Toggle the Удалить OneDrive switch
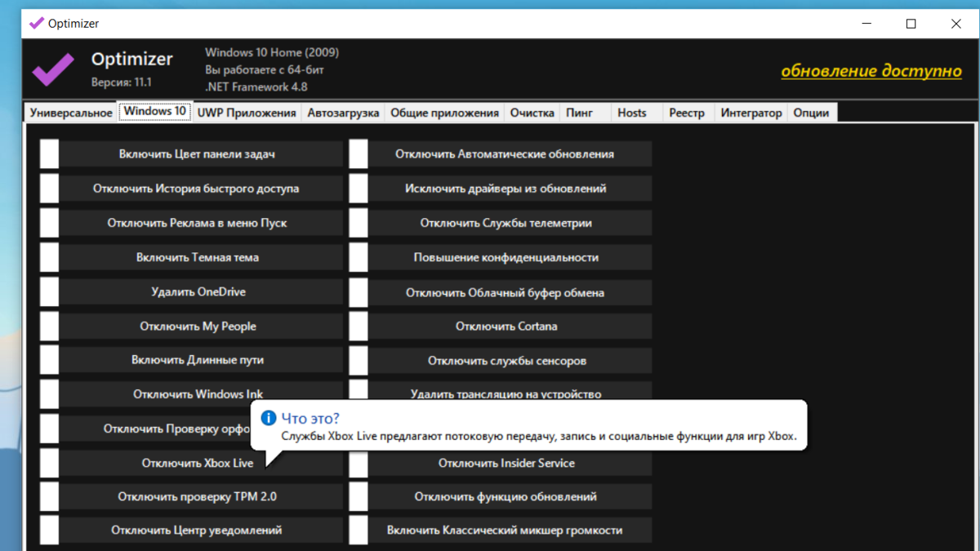 click(49, 291)
